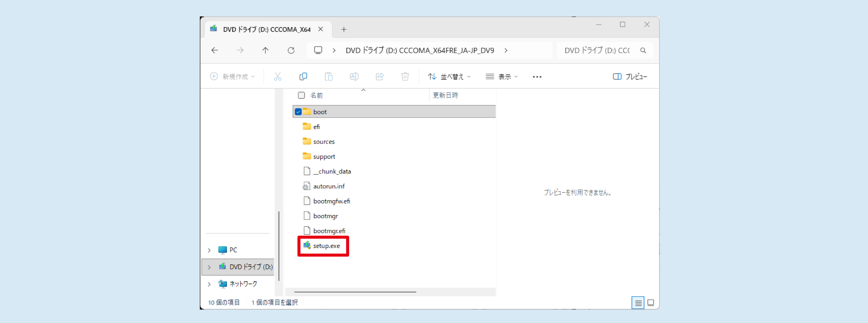Toggle the Preview pane button
The width and height of the screenshot is (868, 323).
[x=630, y=77]
